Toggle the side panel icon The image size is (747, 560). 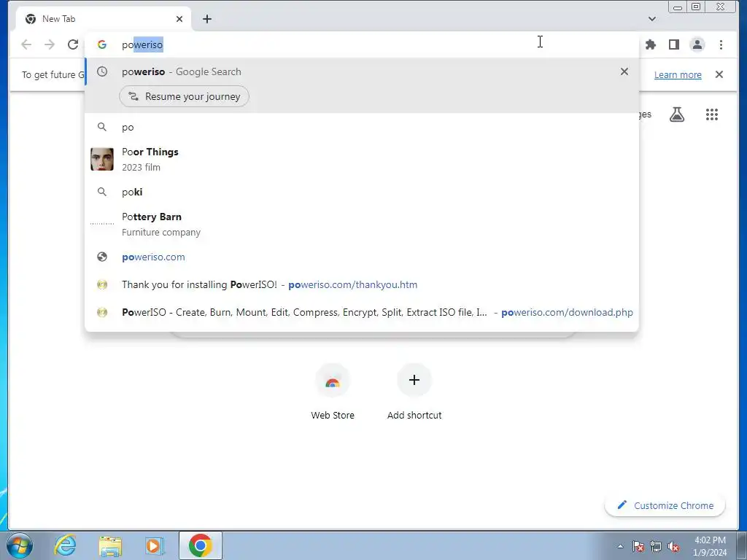[x=673, y=44]
